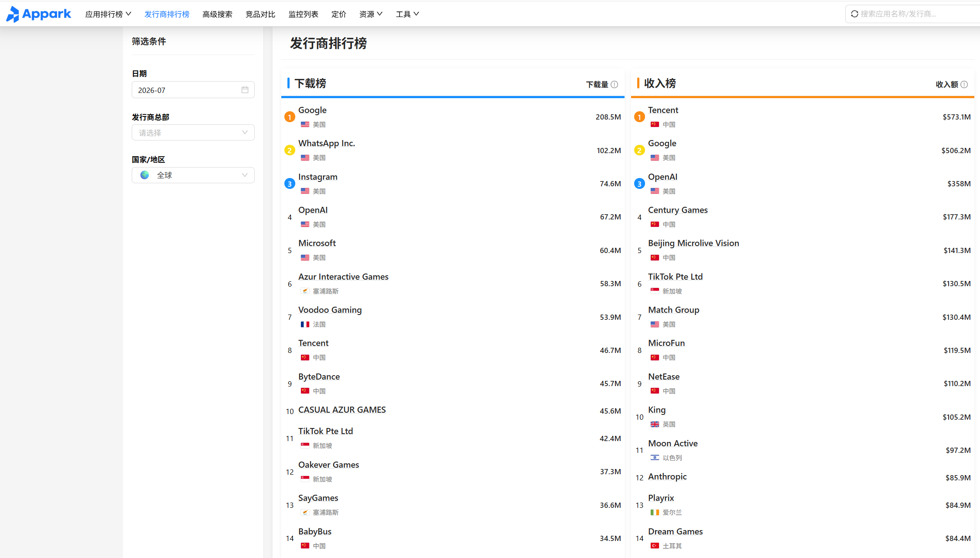Click the Appark logo
The image size is (980, 558).
38,14
